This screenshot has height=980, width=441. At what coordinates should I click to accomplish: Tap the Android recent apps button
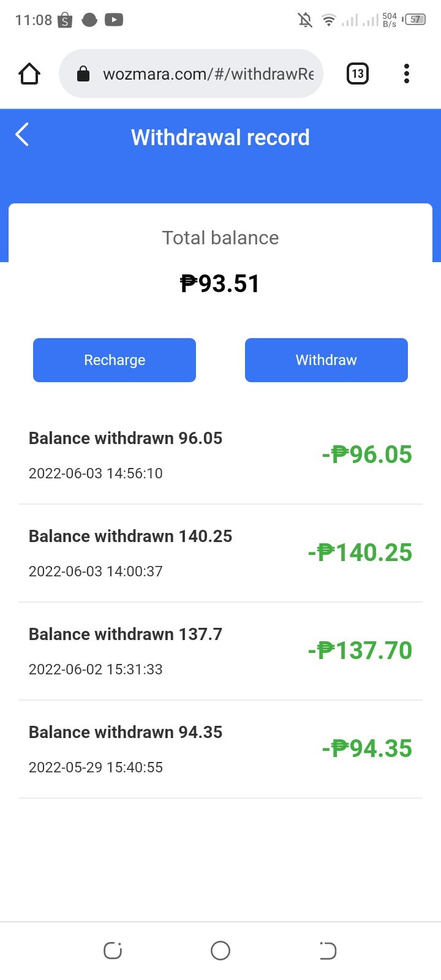[x=113, y=951]
